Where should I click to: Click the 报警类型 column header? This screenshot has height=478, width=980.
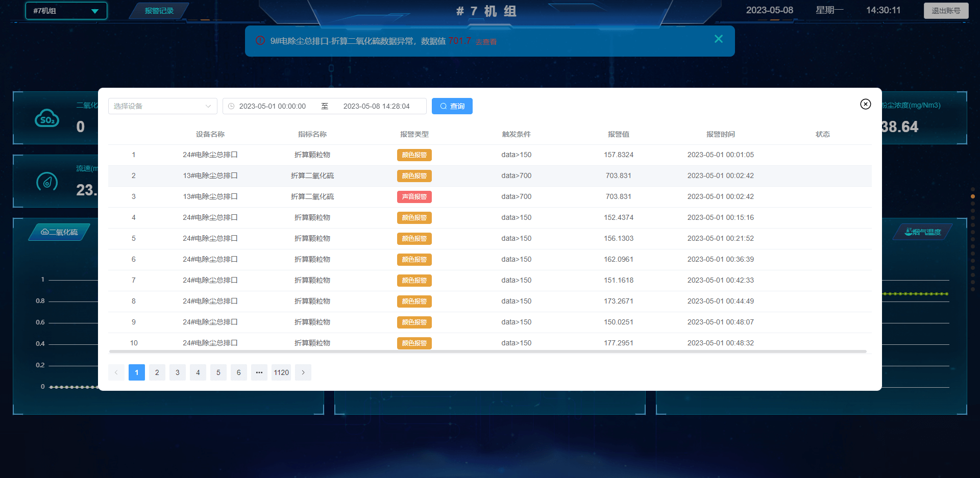414,134
